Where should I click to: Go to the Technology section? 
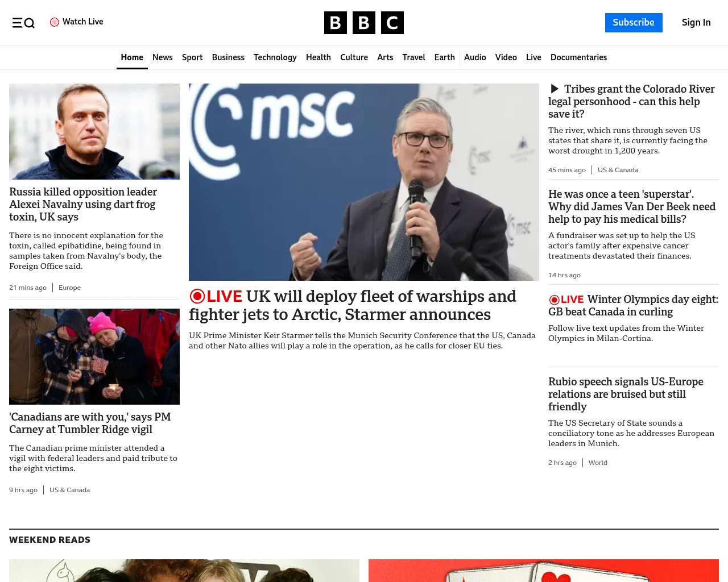275,57
